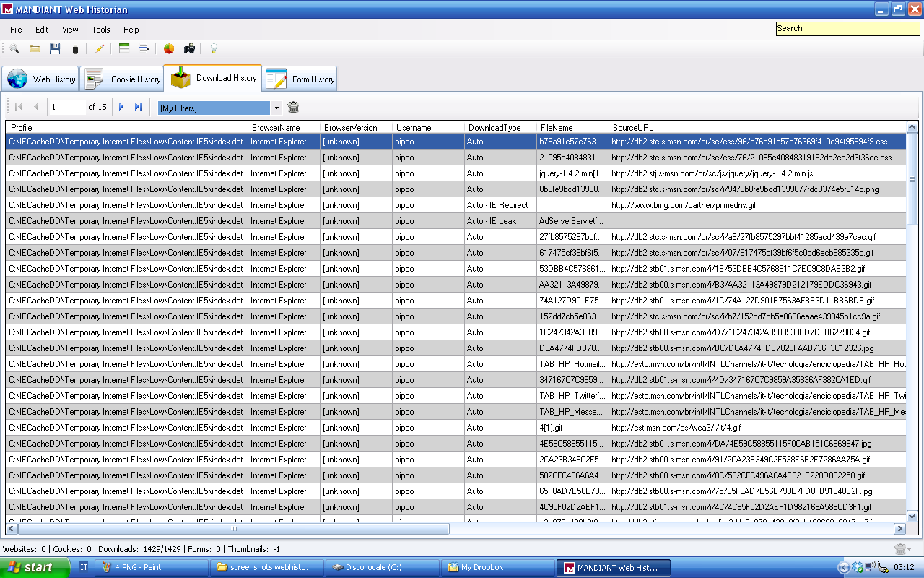Click the horizontal scrollbar left arrow

[12, 529]
